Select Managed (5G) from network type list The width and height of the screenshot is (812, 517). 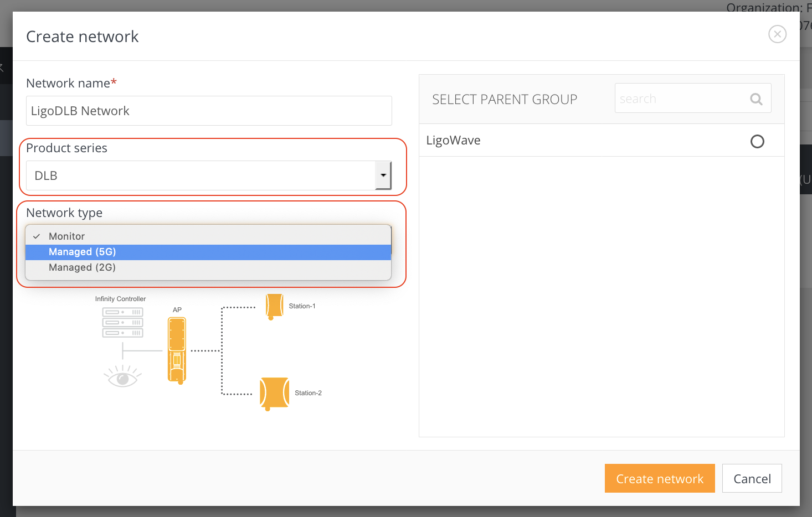82,252
